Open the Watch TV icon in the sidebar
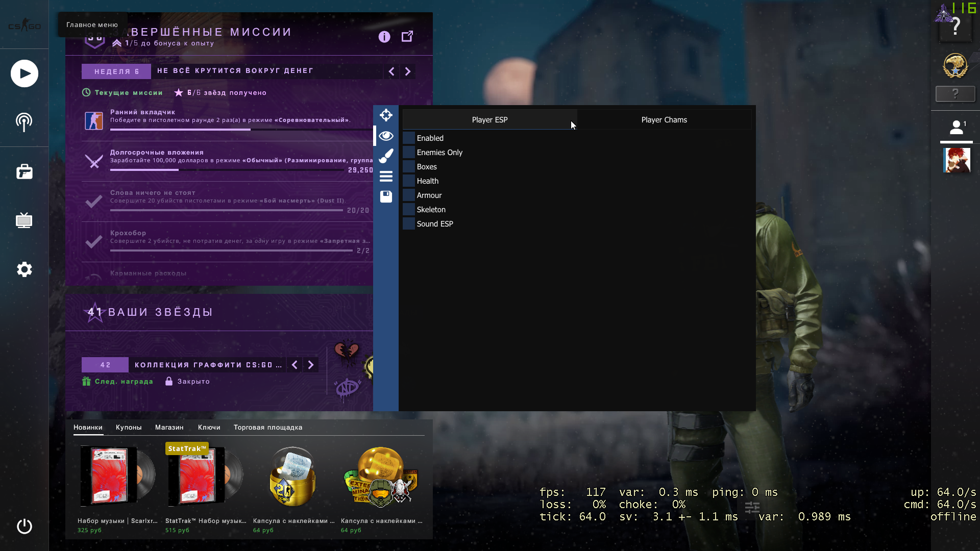 pyautogui.click(x=24, y=220)
